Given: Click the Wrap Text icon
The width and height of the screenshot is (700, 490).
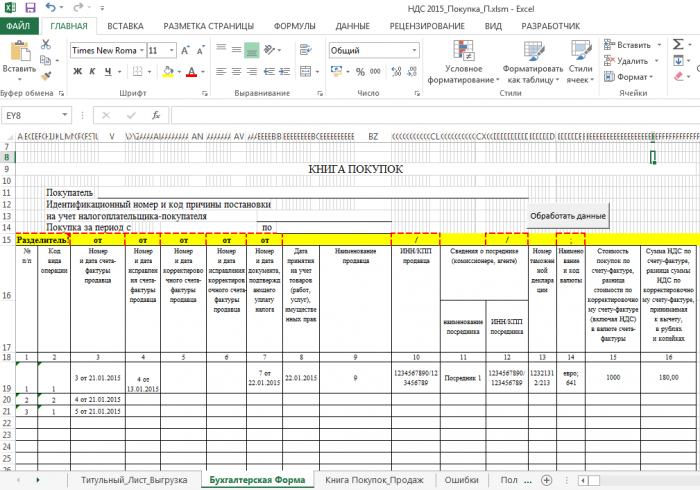Looking at the screenshot, I should (x=306, y=50).
